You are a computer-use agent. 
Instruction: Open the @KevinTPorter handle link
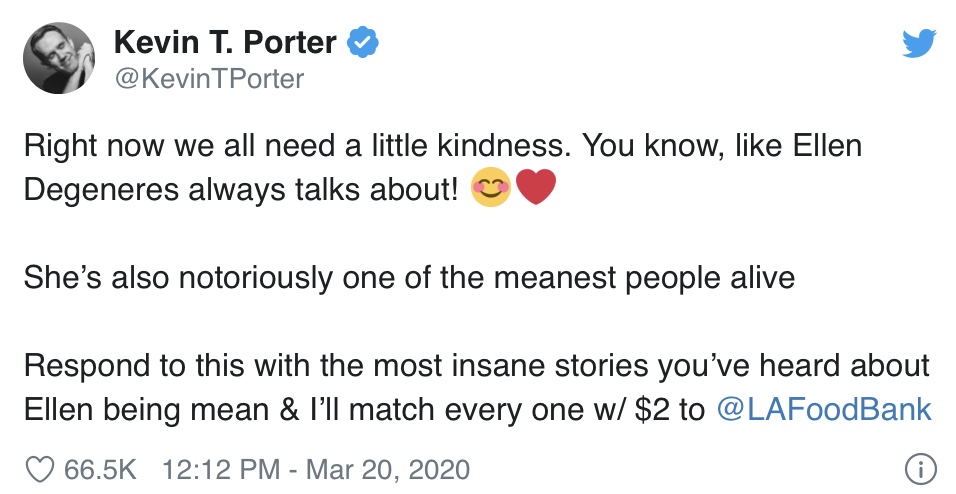pos(209,78)
